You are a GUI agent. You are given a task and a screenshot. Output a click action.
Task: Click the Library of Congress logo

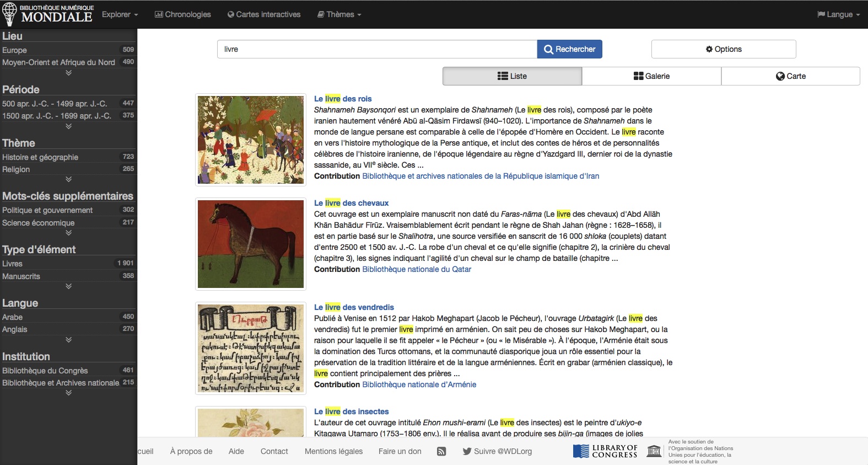tap(605, 451)
